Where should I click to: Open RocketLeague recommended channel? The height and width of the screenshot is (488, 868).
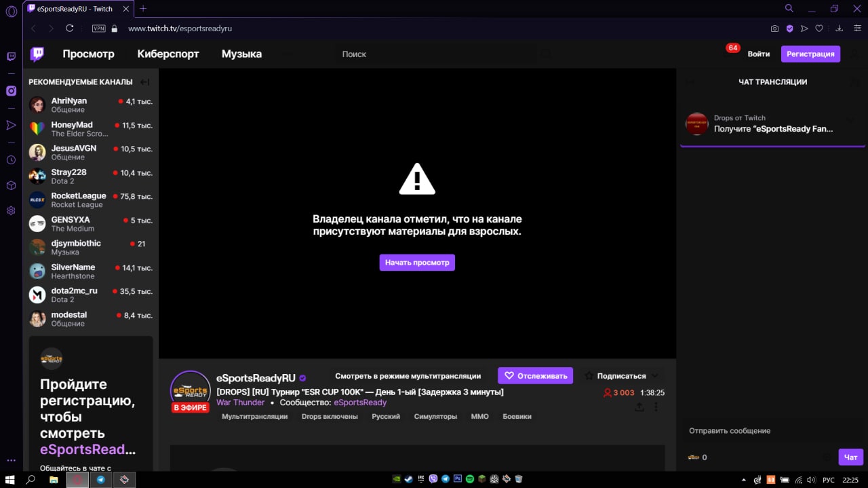91,200
